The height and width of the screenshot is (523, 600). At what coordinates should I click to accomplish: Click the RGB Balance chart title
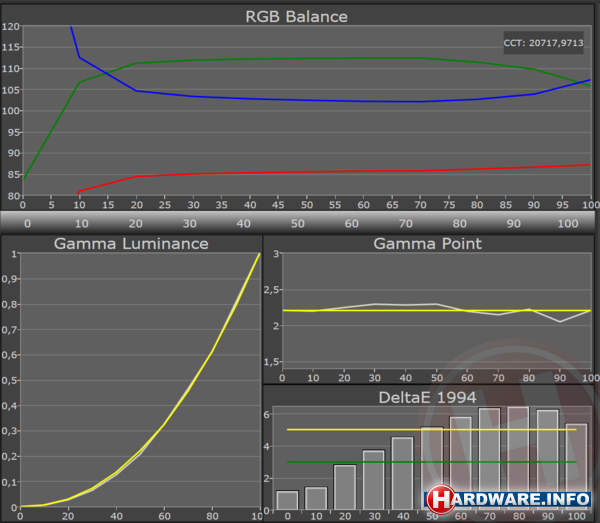300,15
